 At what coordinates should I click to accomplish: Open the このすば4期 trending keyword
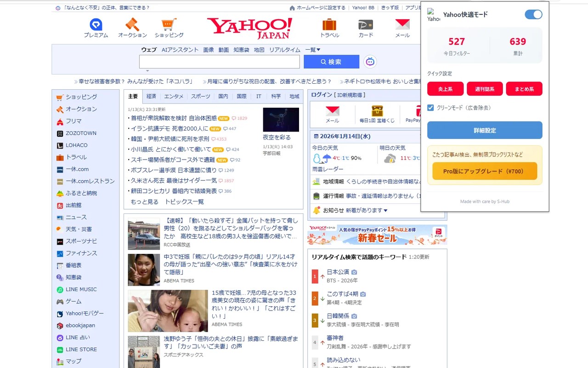342,294
